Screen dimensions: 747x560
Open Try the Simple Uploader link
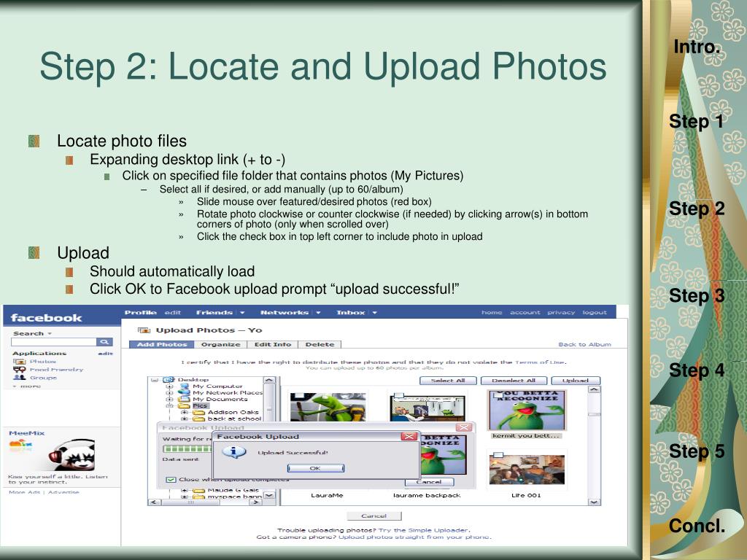pyautogui.click(x=424, y=530)
